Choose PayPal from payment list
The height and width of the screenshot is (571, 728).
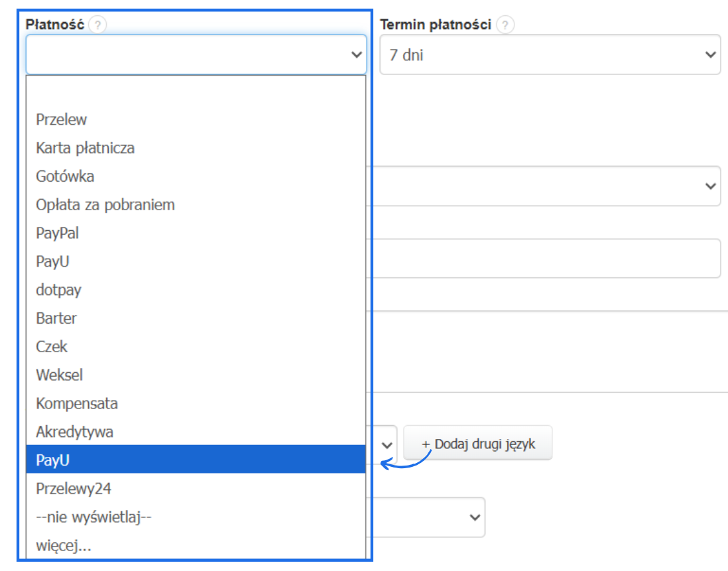coord(58,233)
